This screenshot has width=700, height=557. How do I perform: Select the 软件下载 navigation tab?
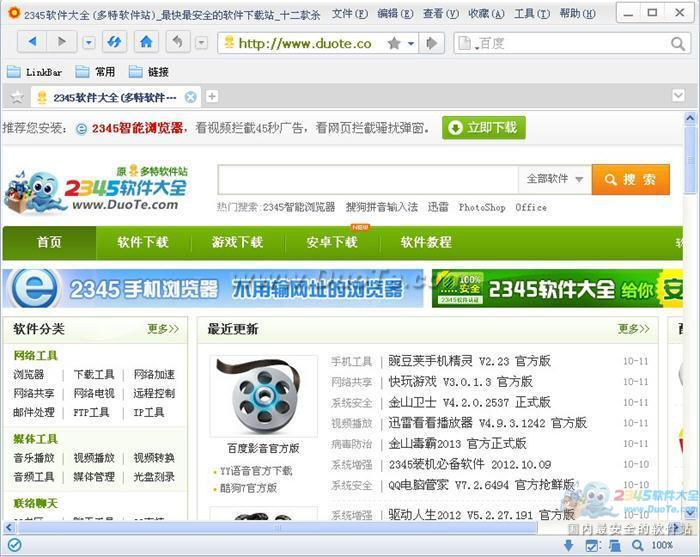click(x=143, y=242)
